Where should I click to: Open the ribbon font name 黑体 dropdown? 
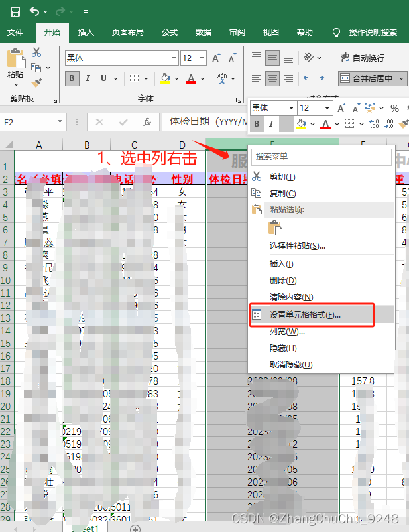click(x=174, y=58)
